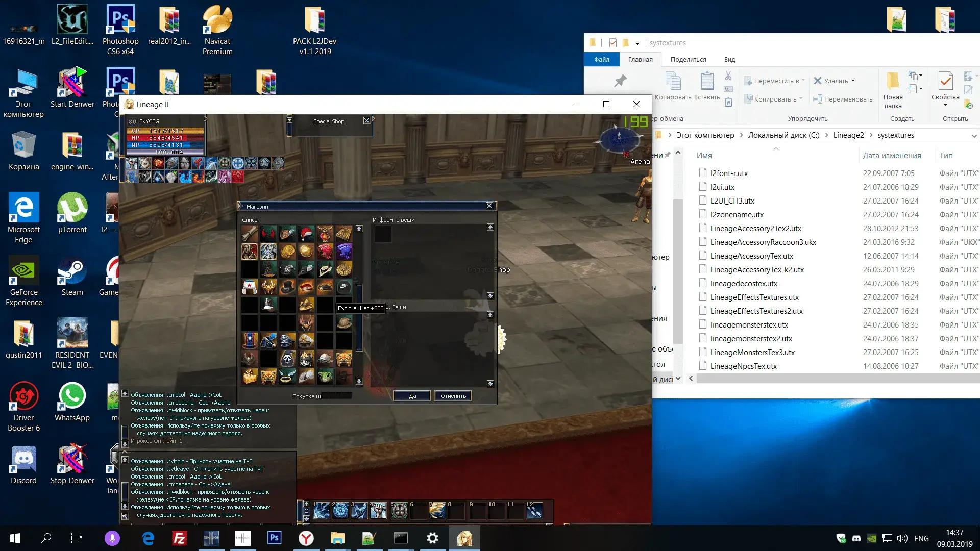
Task: Sort files by Имя column header
Action: [x=704, y=156]
